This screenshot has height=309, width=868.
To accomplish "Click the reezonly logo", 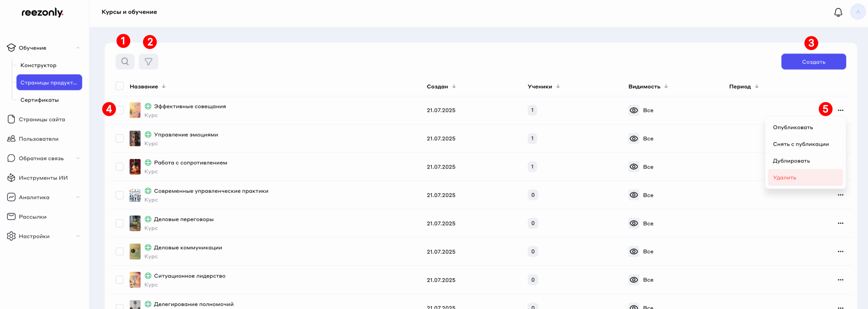I will (43, 13).
